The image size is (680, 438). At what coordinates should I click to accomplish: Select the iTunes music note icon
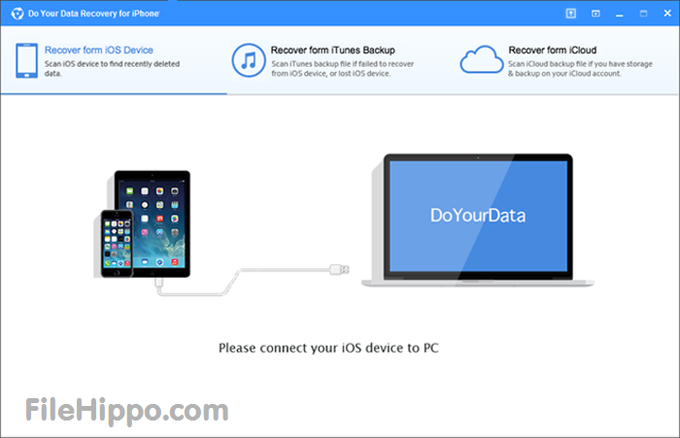click(x=248, y=60)
